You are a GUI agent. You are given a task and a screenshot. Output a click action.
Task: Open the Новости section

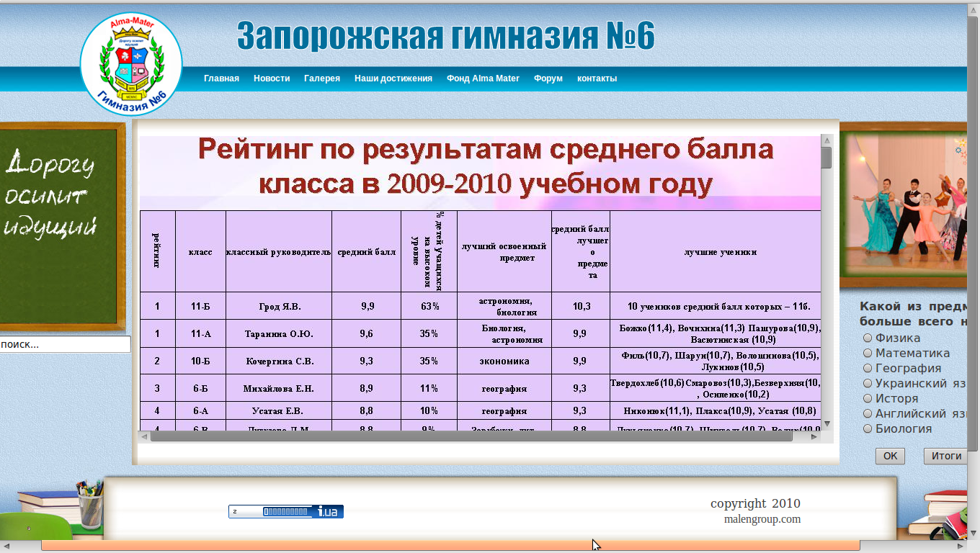pos(271,78)
